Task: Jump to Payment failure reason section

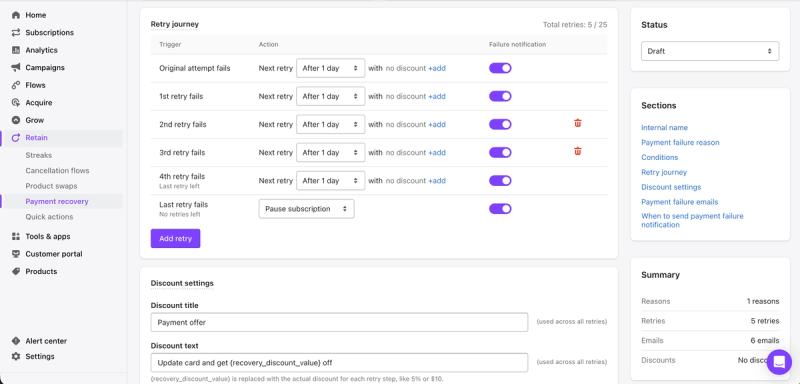Action: (680, 142)
